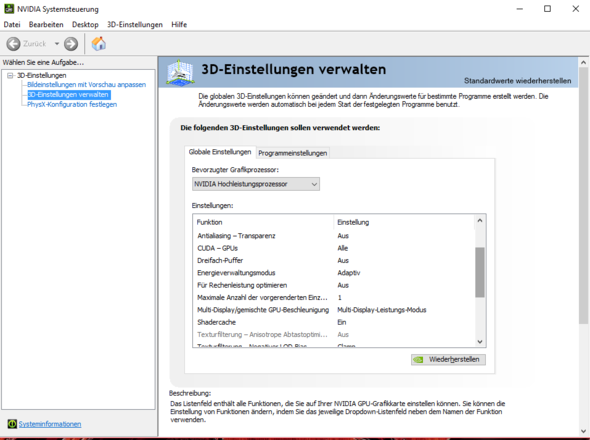
Task: Click the main panel scroll down arrow
Action: point(583,431)
